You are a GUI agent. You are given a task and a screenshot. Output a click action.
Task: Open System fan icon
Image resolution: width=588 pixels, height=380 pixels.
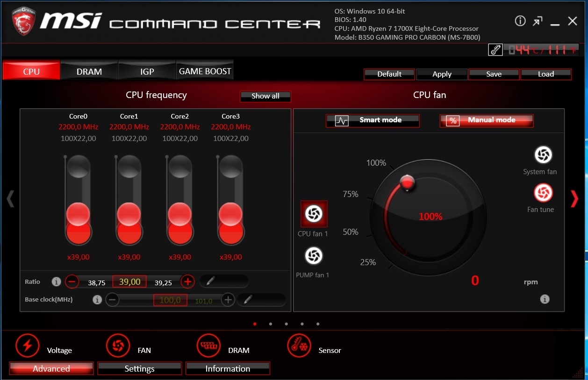[543, 155]
